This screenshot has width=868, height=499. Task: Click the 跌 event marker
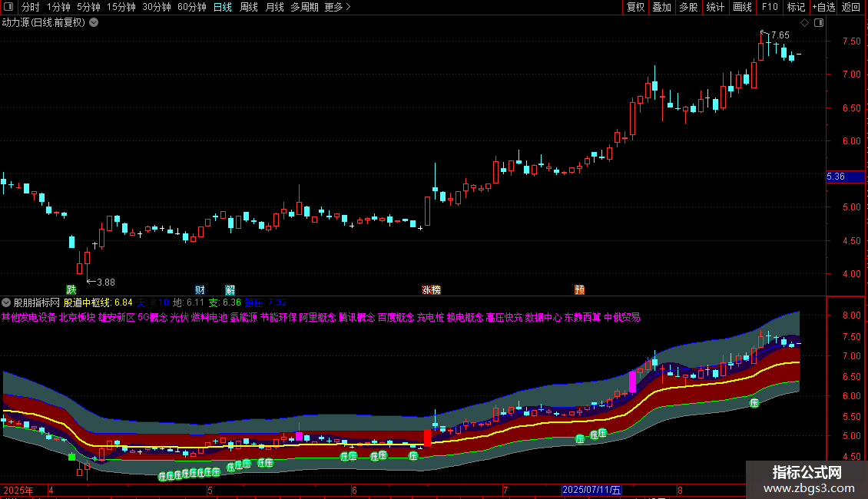pos(71,290)
